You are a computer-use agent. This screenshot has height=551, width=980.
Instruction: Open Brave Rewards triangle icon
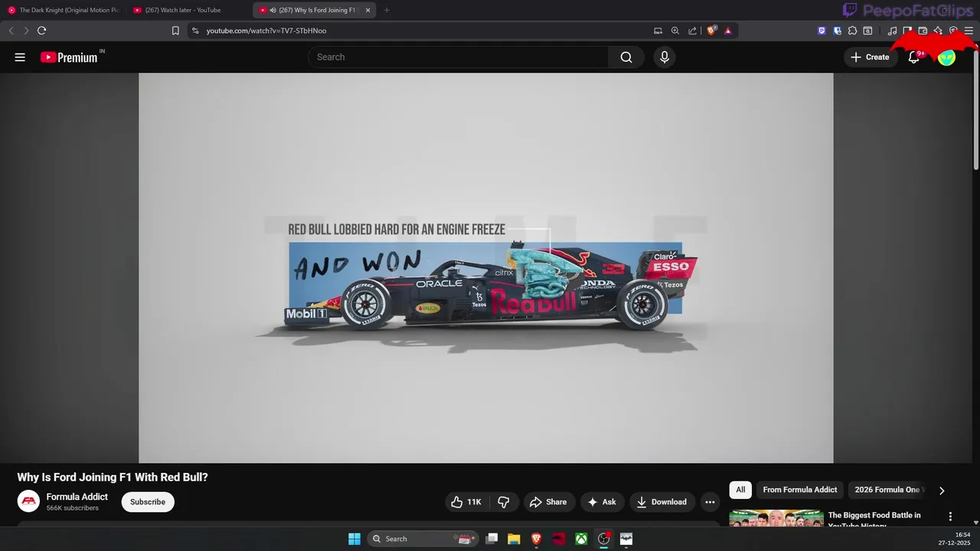728,31
